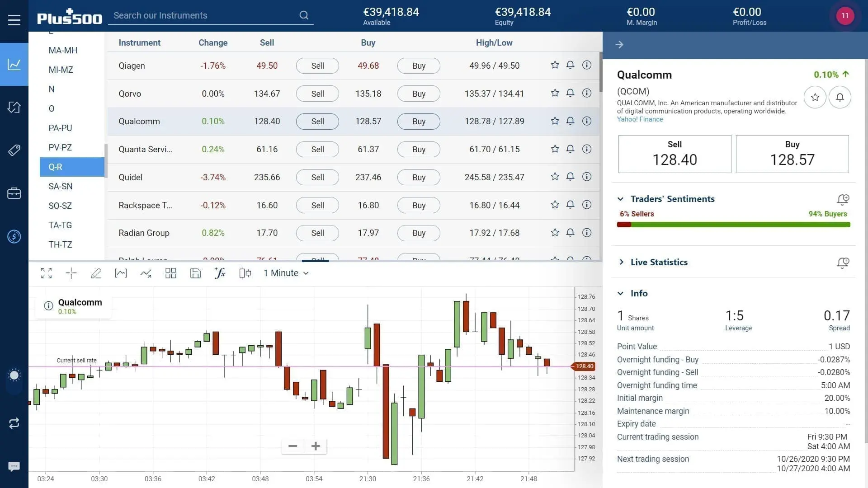Image resolution: width=868 pixels, height=488 pixels.
Task: Zoom in the chart with plus
Action: coord(316,446)
